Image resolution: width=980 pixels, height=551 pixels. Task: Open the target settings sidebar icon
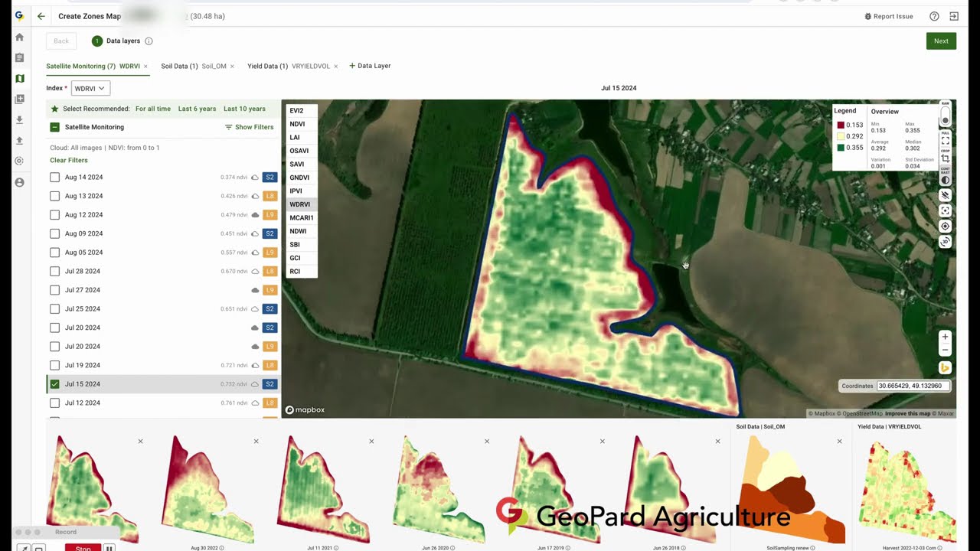click(x=19, y=161)
